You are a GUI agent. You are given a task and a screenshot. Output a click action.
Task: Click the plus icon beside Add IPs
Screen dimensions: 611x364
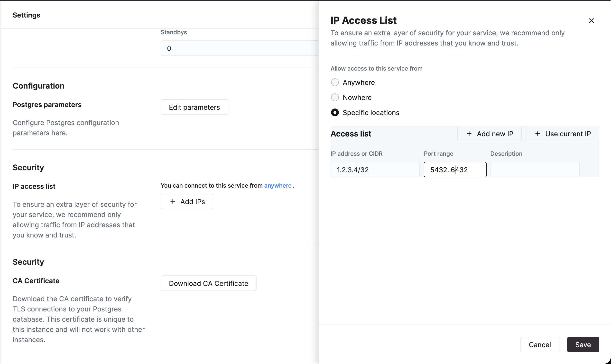coord(172,201)
